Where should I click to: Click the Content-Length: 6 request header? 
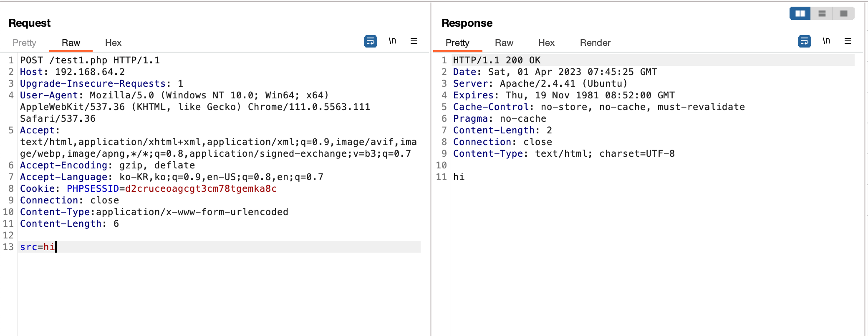69,223
